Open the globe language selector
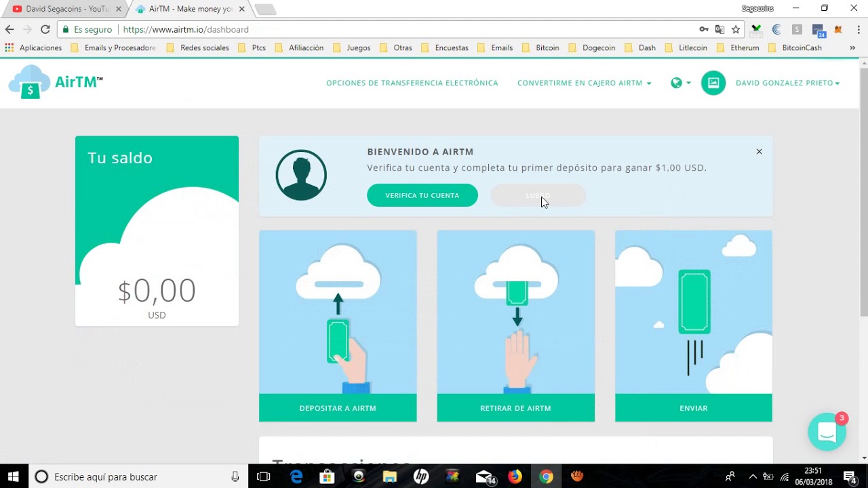This screenshot has height=488, width=868. pyautogui.click(x=680, y=83)
